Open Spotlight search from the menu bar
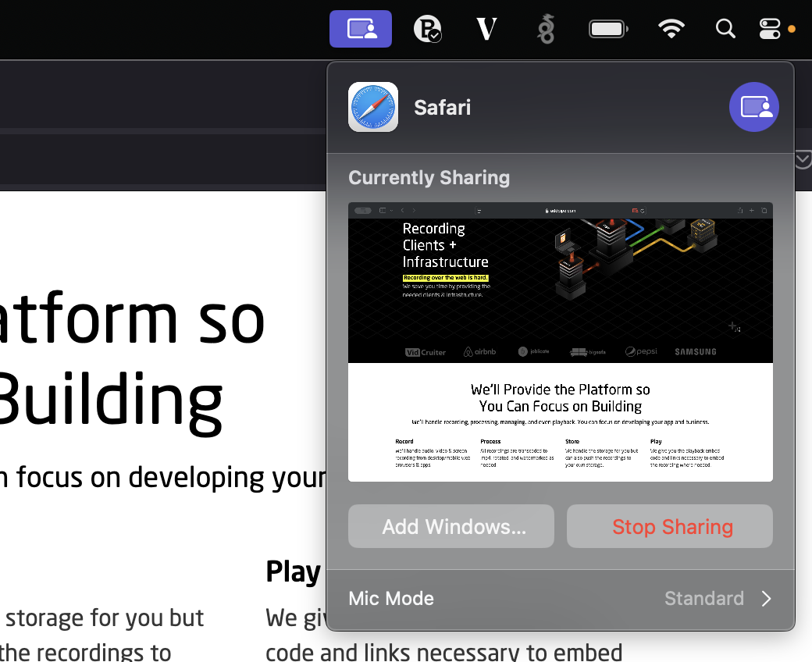This screenshot has height=662, width=812. click(725, 28)
